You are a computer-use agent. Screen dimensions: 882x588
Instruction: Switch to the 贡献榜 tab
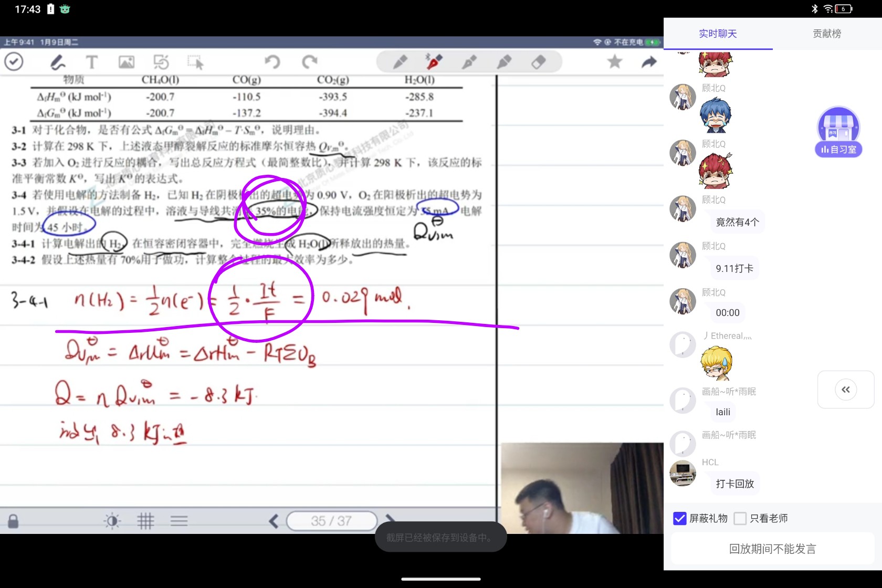point(827,34)
